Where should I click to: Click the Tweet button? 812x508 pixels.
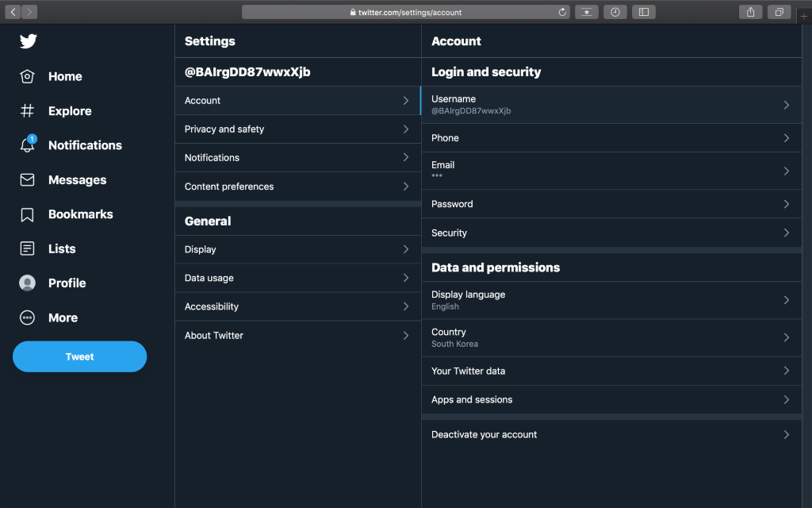pos(80,356)
